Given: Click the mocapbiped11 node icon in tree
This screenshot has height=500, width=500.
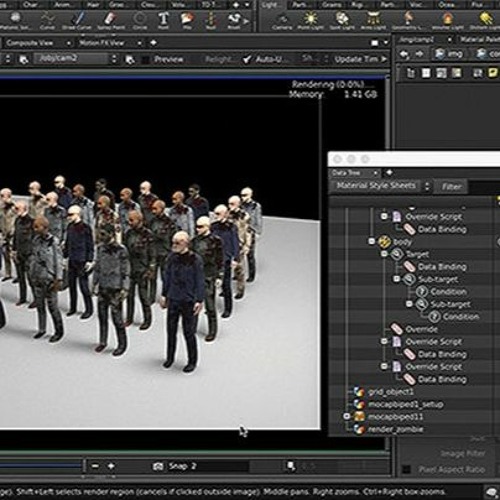Looking at the screenshot, I should 359,417.
